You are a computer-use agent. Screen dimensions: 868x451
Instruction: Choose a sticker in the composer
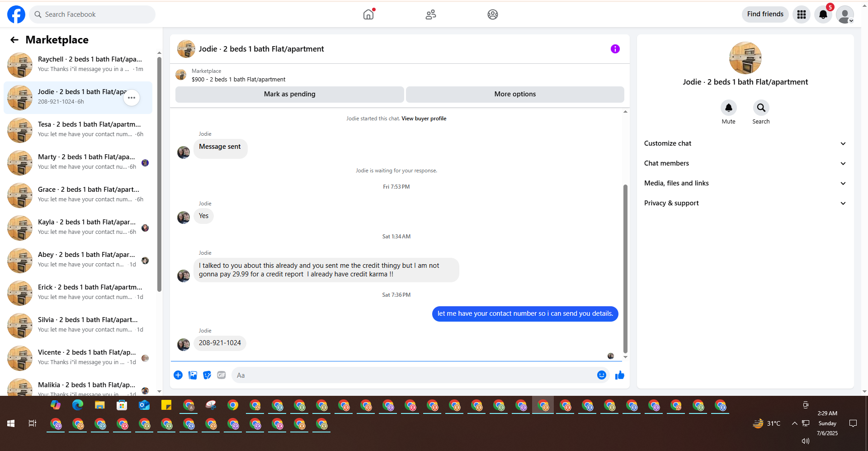click(207, 375)
